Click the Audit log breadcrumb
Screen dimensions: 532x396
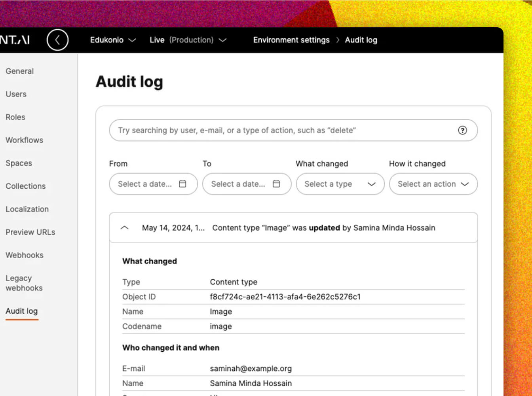tap(361, 40)
